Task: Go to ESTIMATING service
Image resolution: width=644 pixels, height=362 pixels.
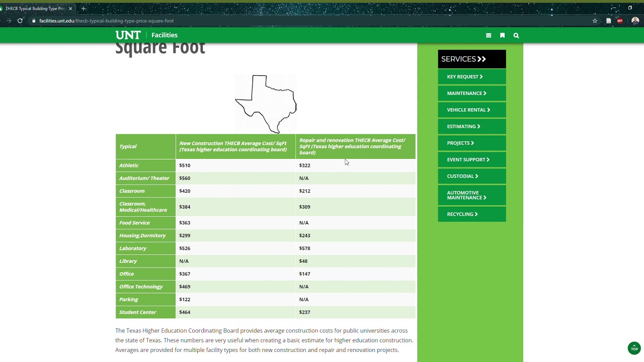Action: point(472,126)
